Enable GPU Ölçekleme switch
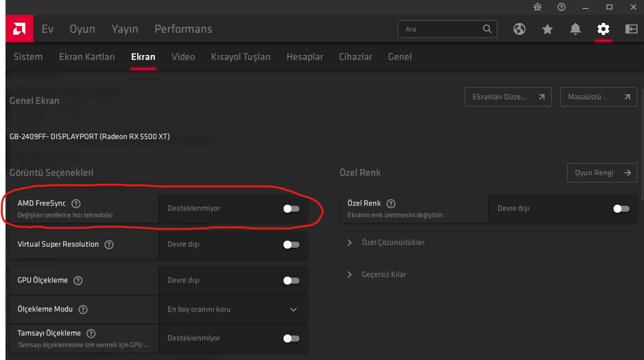 click(x=291, y=281)
